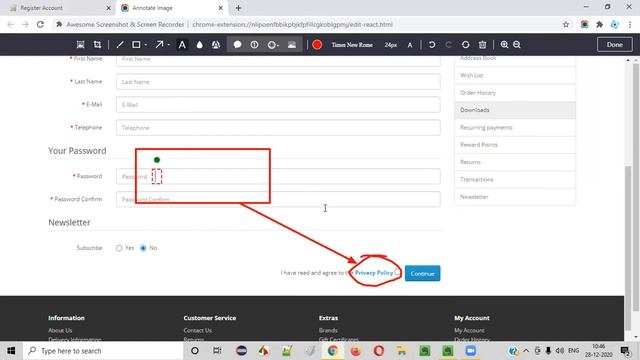Open the Windows Start menu
Viewport: 640px width, 360px height.
[11, 351]
